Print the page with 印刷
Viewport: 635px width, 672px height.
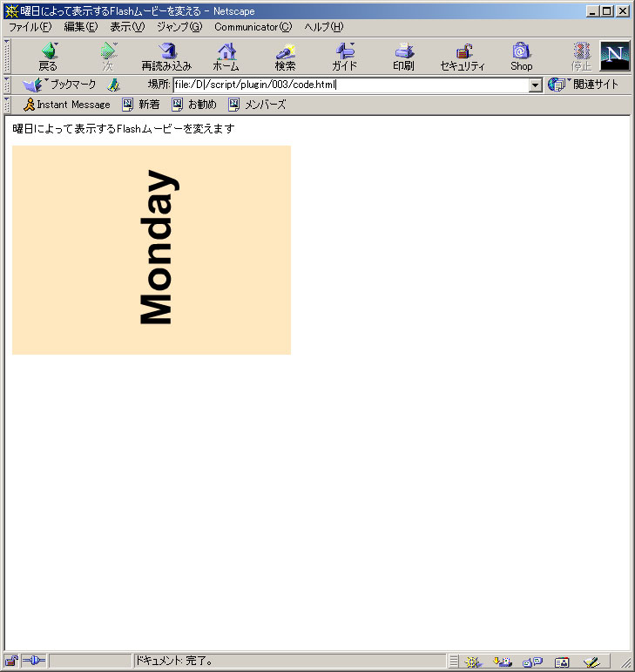[x=404, y=56]
